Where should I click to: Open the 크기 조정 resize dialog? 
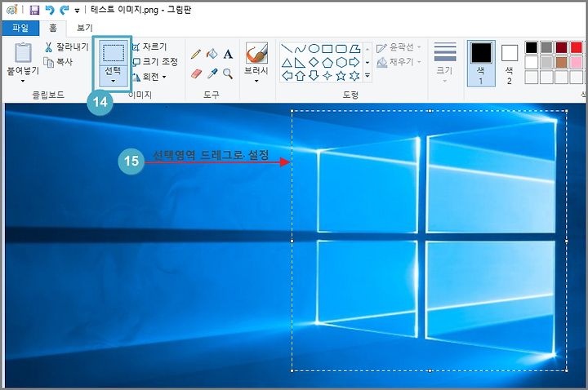click(x=155, y=61)
